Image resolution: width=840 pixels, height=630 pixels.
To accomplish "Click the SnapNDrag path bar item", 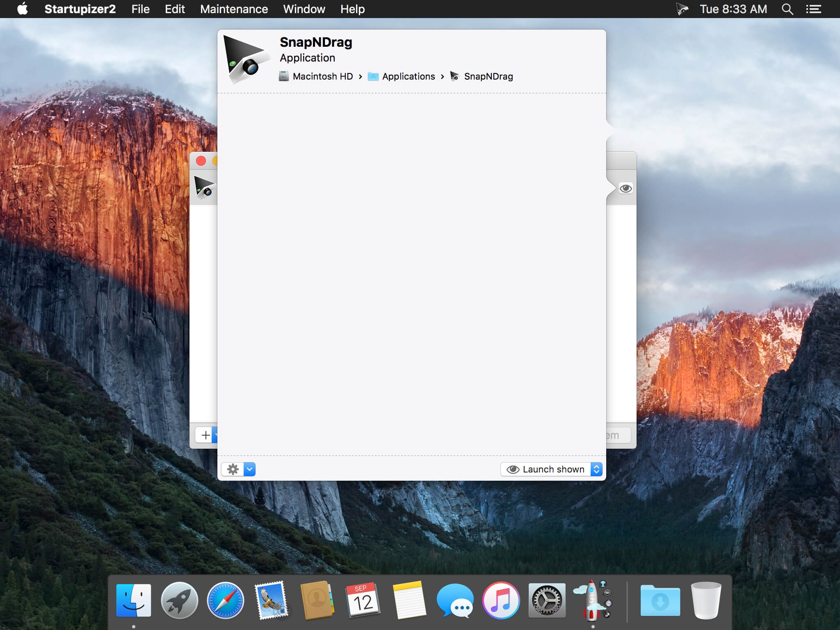I will tap(482, 76).
